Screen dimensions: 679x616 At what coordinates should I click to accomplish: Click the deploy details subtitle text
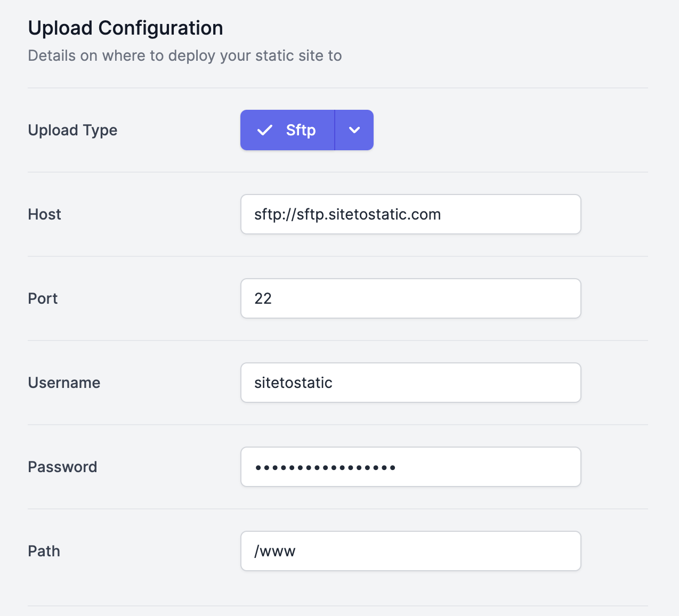185,56
